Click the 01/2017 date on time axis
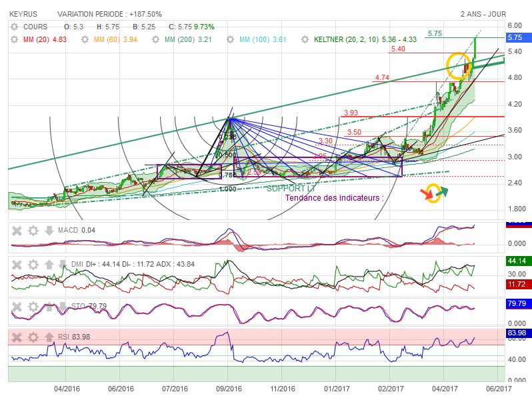The height and width of the screenshot is (396, 532). coord(337,389)
